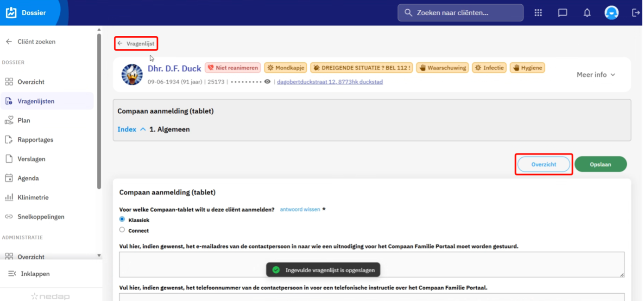Click the Rapportages document icon

[9, 140]
